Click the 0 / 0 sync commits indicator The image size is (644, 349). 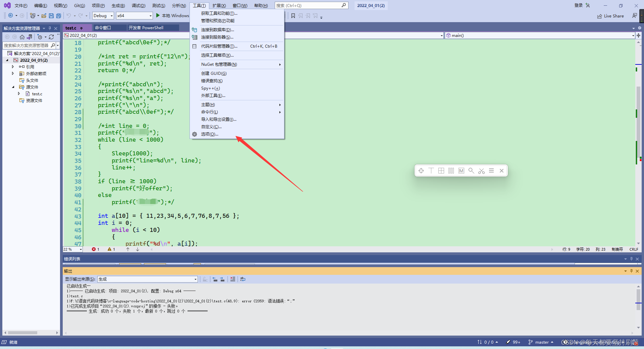(x=488, y=342)
